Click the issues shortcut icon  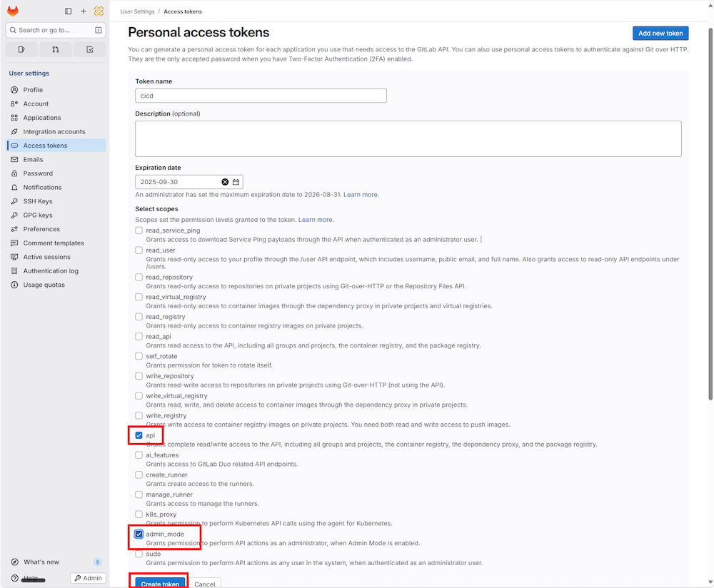click(21, 49)
